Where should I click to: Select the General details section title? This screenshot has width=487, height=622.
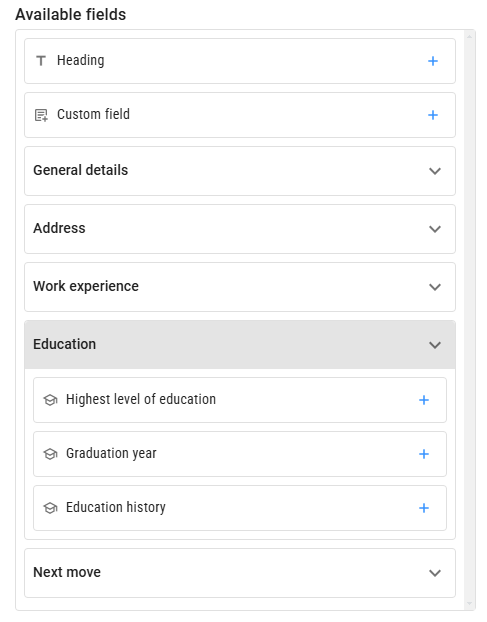pyautogui.click(x=81, y=170)
